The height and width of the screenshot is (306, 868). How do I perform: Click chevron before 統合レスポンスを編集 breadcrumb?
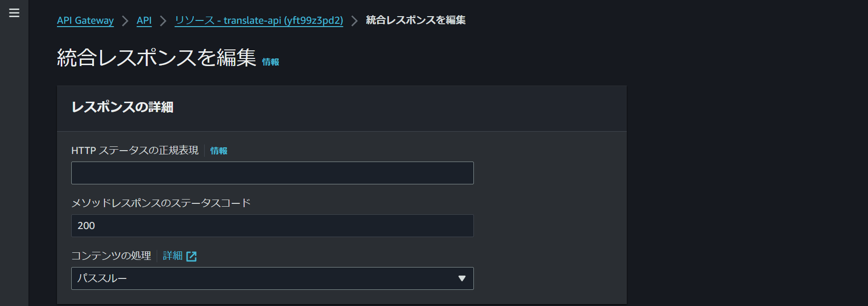point(355,21)
